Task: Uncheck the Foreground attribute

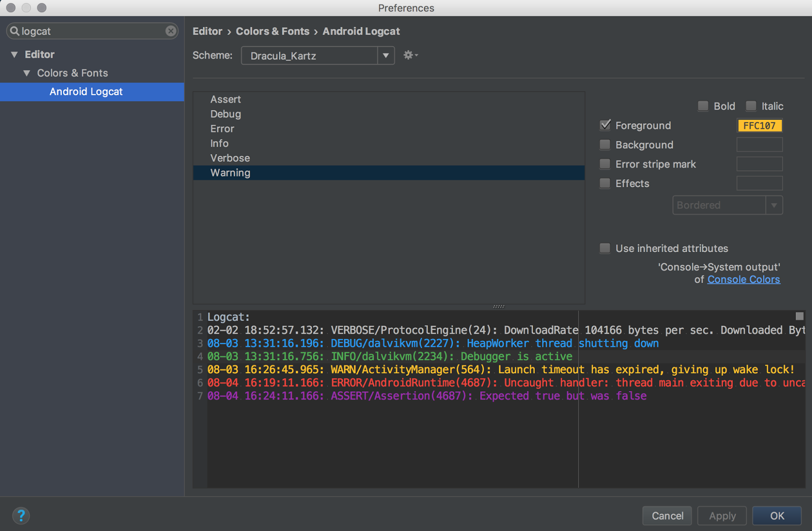Action: point(605,125)
